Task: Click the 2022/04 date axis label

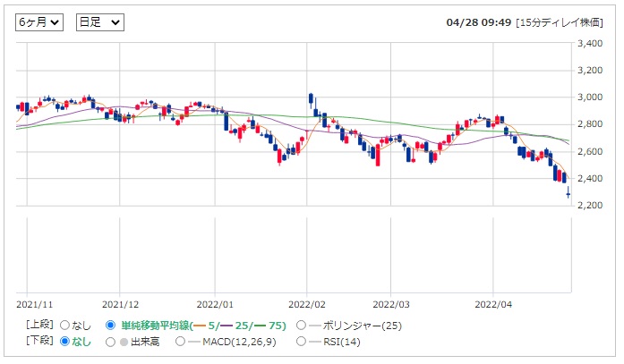Action: pos(493,304)
